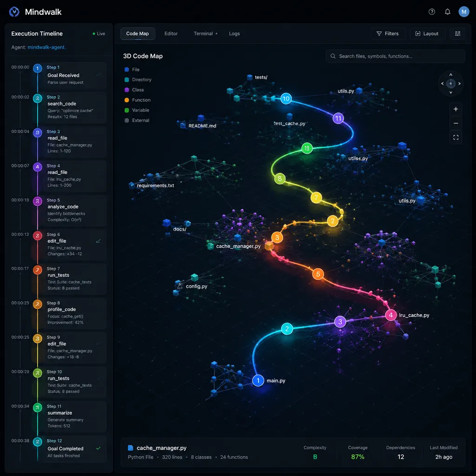Open Step 10 run_tests timeline entry
476x476 pixels.
(x=75, y=382)
